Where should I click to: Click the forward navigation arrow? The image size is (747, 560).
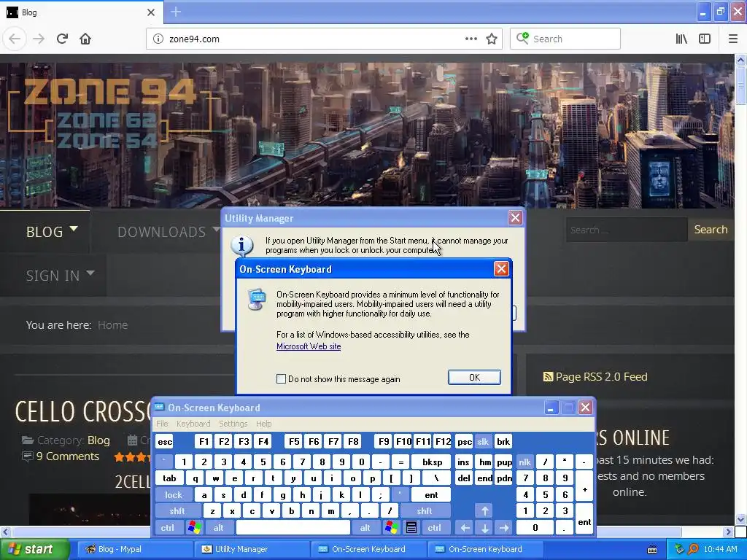tap(39, 39)
